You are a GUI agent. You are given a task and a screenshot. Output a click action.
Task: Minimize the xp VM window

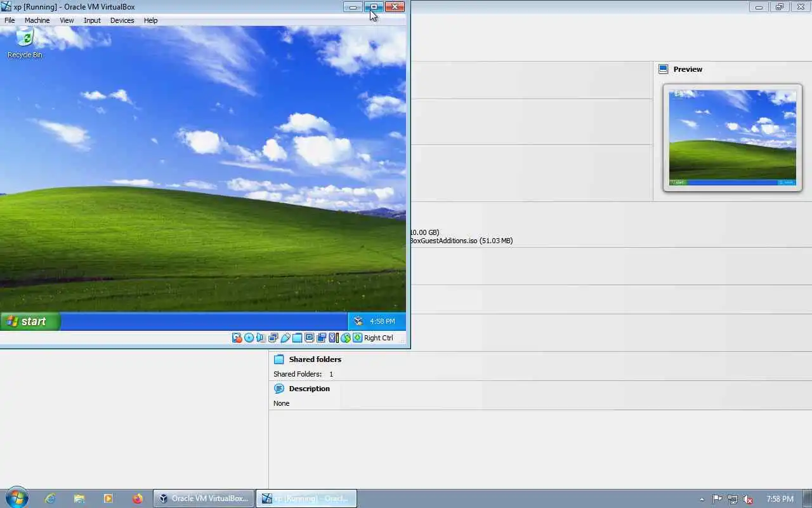tap(353, 7)
